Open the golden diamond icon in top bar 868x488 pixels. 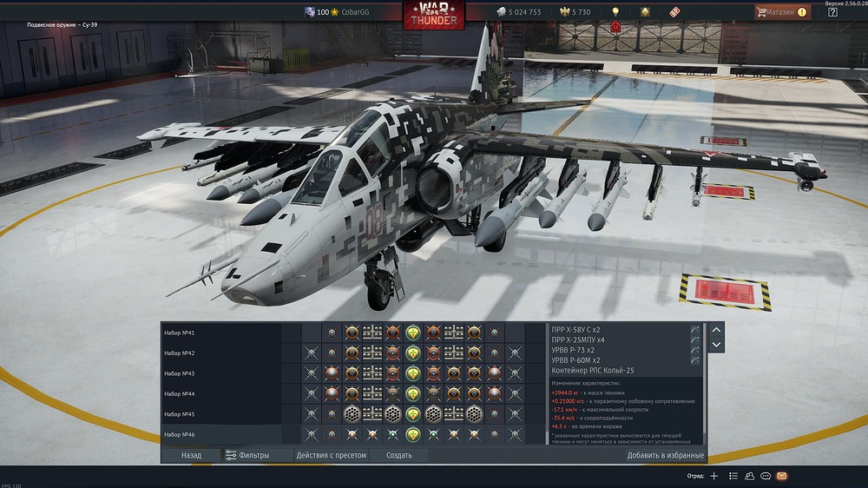(645, 11)
